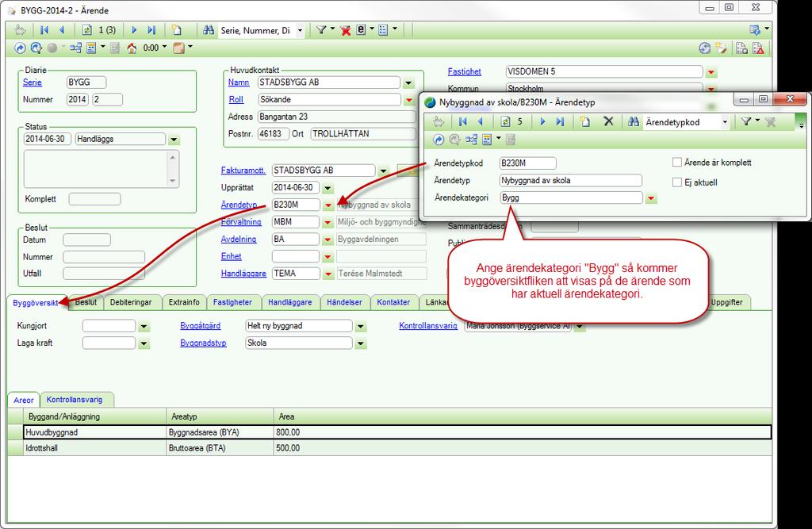The width and height of the screenshot is (812, 529).
Task: Click the 'e' document icon in toolbar
Action: point(361,30)
